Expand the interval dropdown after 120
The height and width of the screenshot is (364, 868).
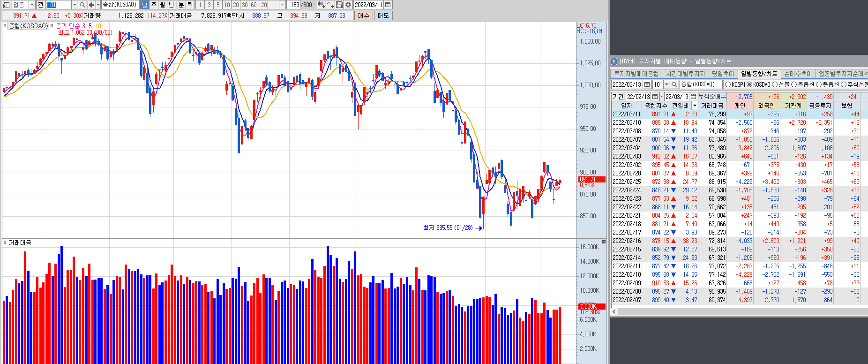tap(282, 5)
